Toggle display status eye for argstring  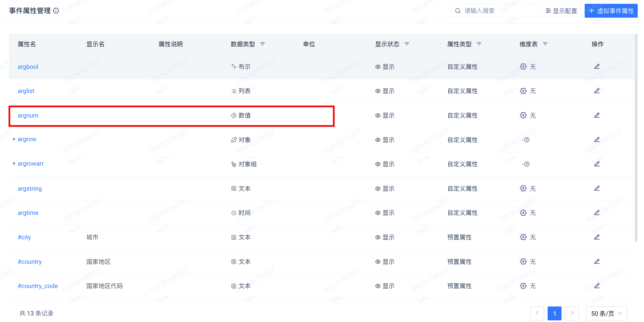tap(378, 188)
